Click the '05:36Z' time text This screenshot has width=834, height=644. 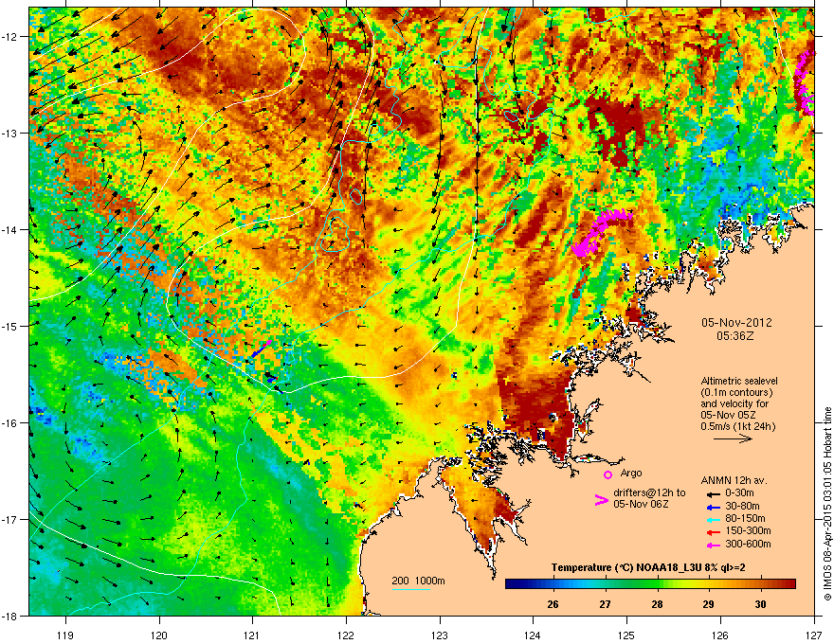(x=735, y=336)
